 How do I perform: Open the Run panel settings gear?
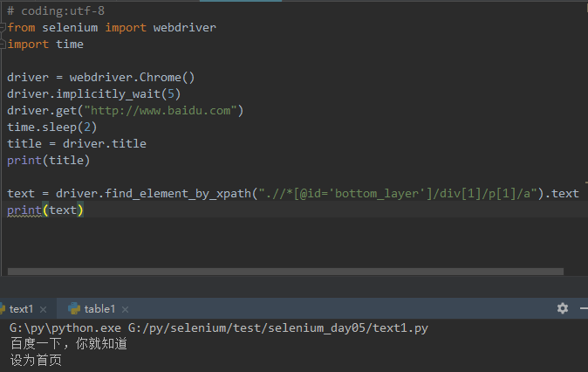563,308
